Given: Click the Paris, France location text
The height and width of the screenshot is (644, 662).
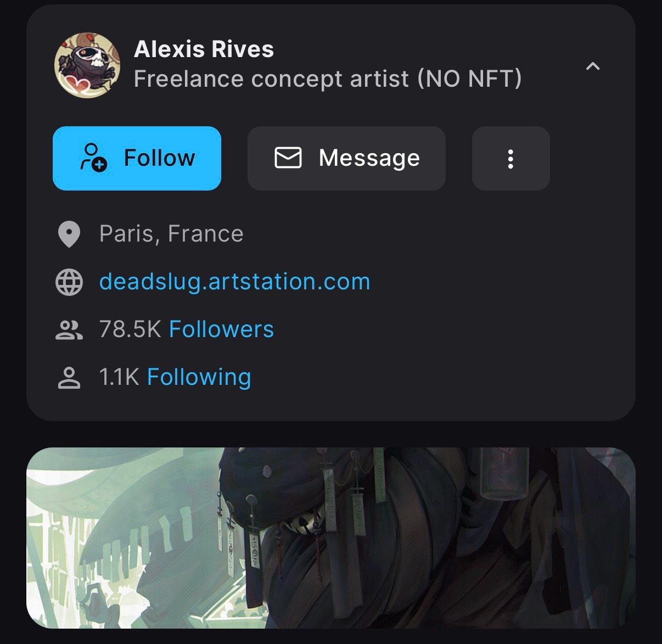Looking at the screenshot, I should (171, 234).
